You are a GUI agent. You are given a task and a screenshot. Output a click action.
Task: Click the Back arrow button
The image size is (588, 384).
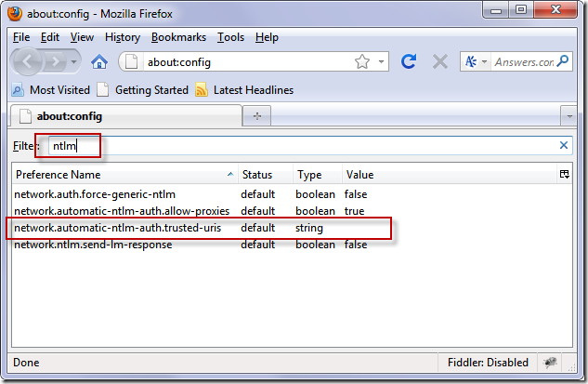point(30,62)
